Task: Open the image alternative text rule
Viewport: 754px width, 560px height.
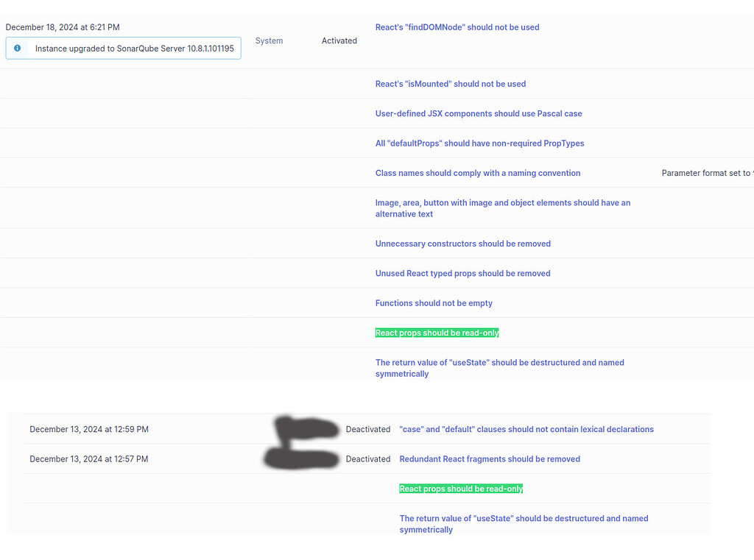Action: 503,208
